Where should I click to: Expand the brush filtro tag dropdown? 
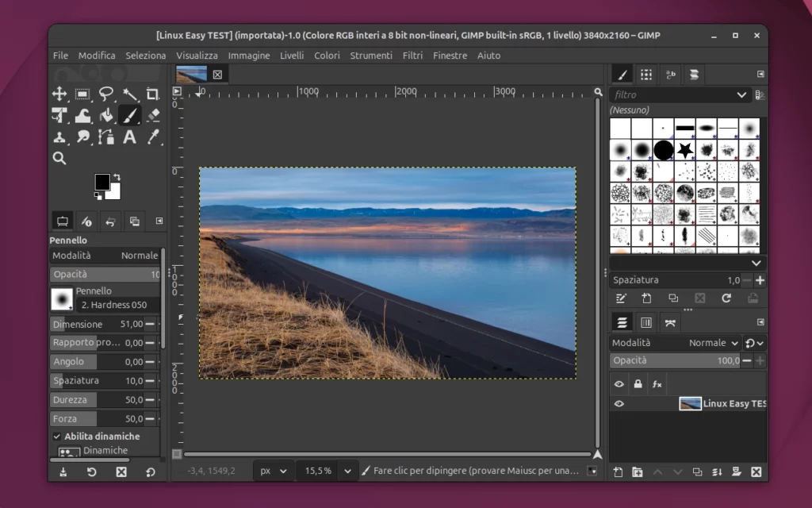point(741,95)
